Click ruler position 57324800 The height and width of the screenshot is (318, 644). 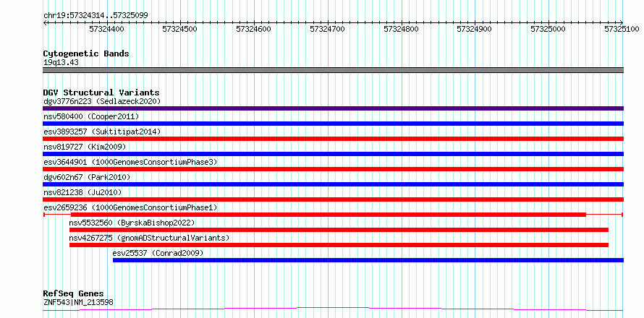[401, 29]
